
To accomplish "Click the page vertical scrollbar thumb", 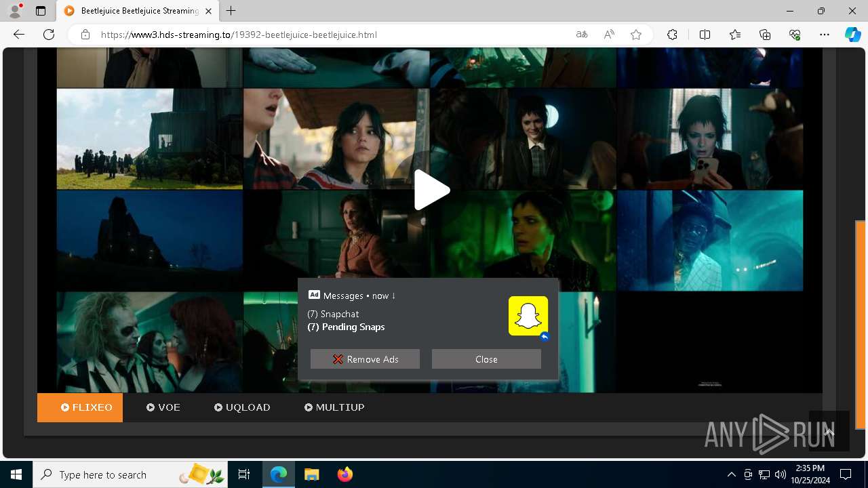I will click(x=861, y=325).
